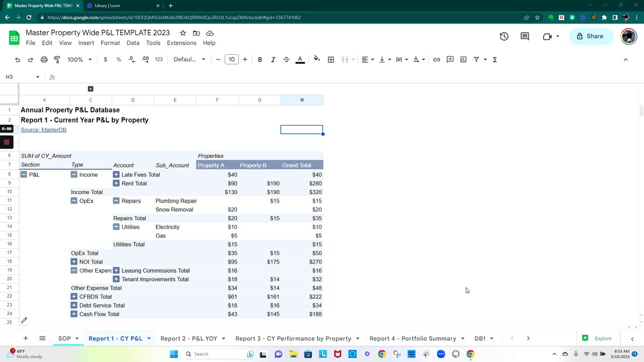Open the horizontal align dropdown
Viewport: 644px width, 362px height.
(x=368, y=59)
